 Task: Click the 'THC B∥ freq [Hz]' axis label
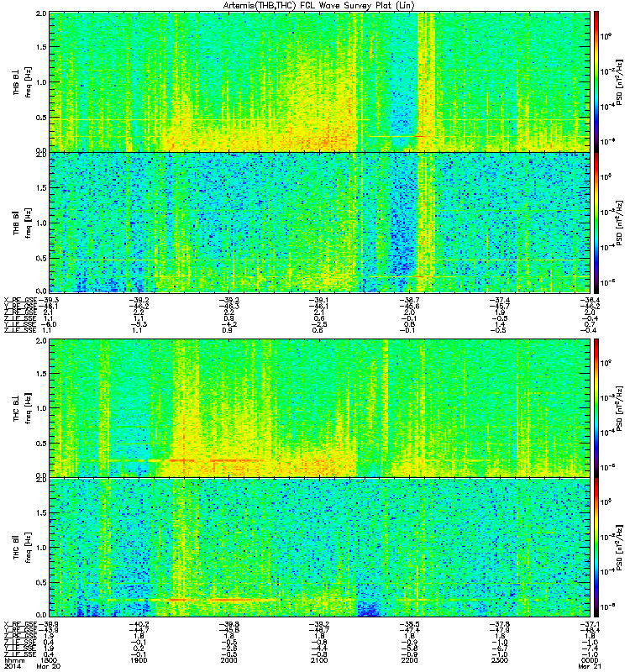[x=23, y=548]
